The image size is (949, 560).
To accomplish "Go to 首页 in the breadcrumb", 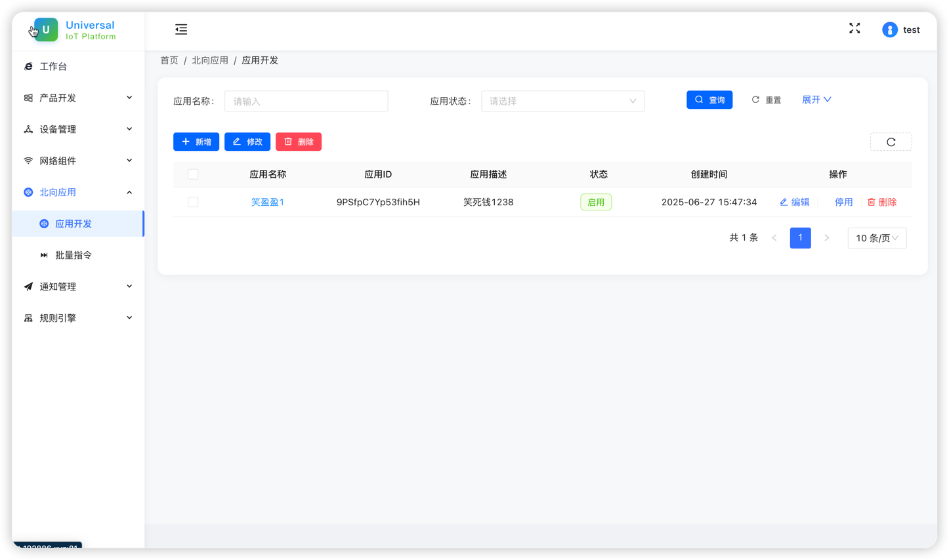I will pos(169,60).
